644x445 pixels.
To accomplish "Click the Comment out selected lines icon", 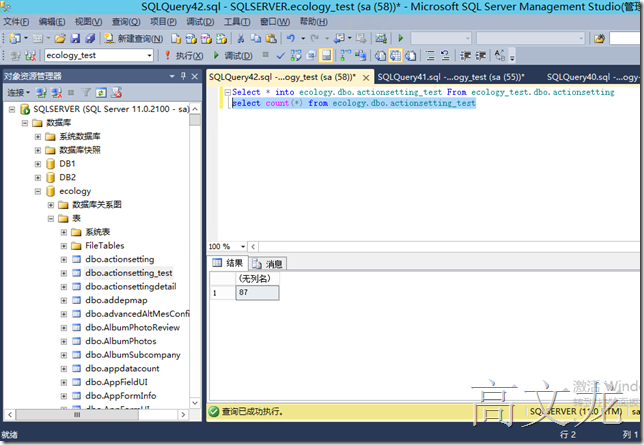I will coord(430,55).
